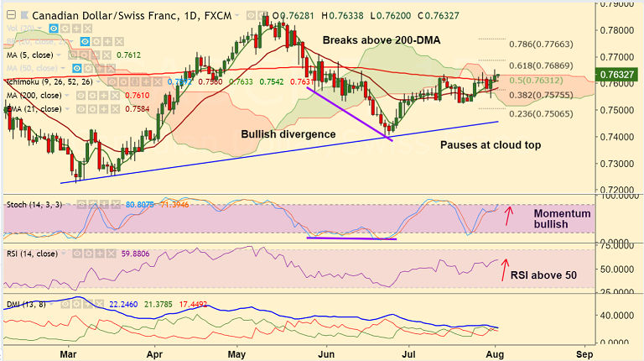Click the plus icon on the EMA (21, close) row
644x361 pixels.
coord(103,109)
